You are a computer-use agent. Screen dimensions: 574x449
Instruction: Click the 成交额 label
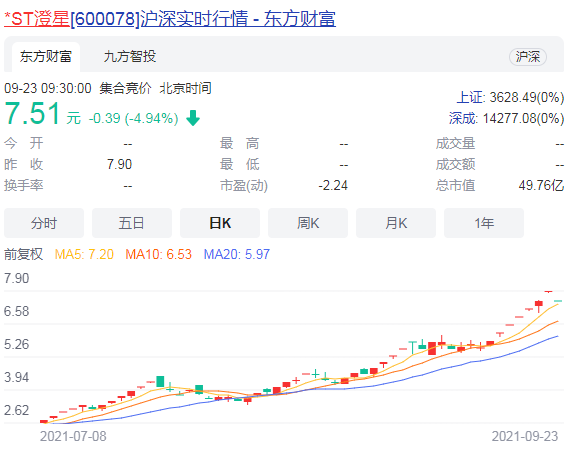455,164
